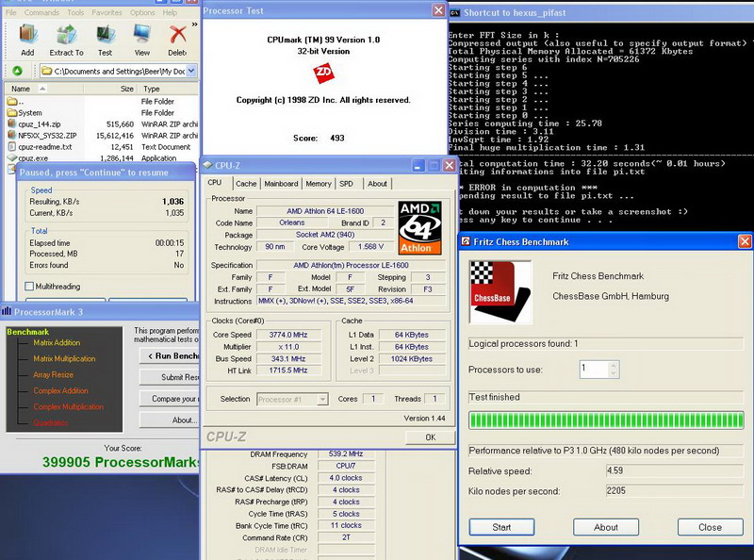Sort WinRAR list by Name column header
Viewport: 754px width, 560px height.
pos(43,89)
